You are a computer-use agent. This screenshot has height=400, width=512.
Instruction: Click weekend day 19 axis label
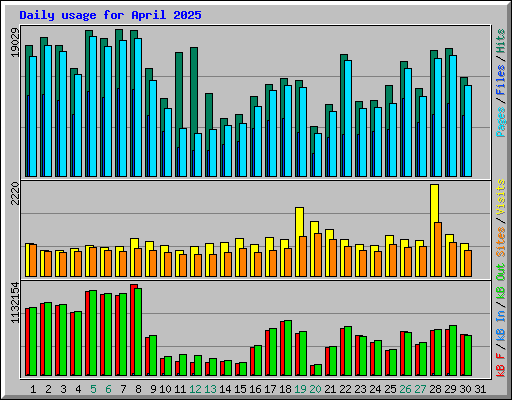[x=300, y=389]
